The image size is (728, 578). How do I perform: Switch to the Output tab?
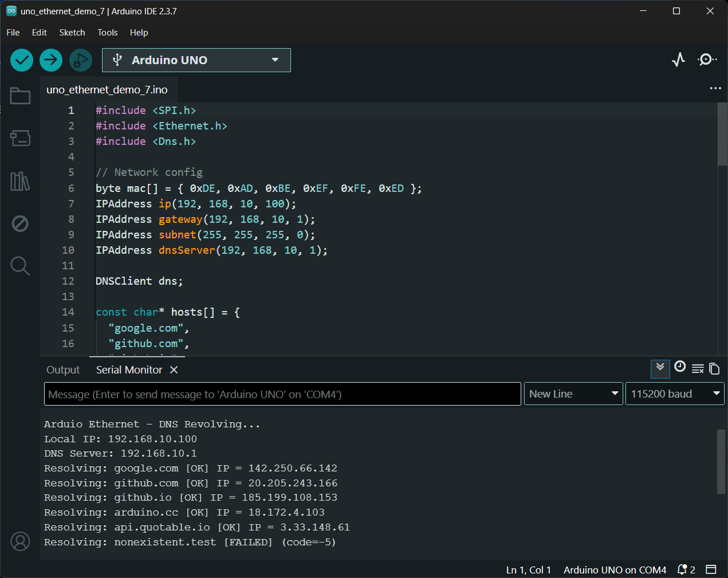tap(63, 370)
